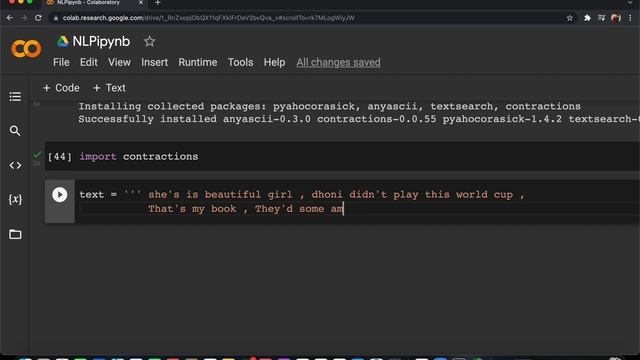Reload the Colab page
Image resolution: width=640 pixels, height=360 pixels.
click(38, 18)
